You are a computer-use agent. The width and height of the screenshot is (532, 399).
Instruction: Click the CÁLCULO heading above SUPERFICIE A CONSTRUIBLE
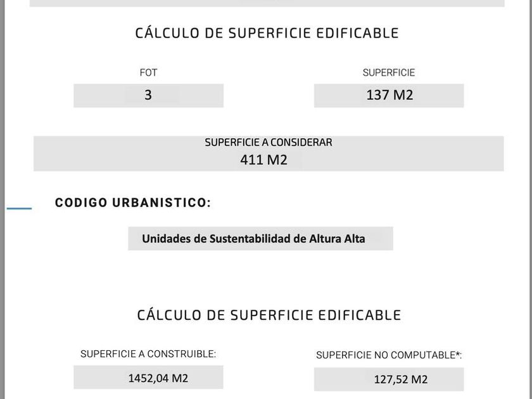coord(269,315)
